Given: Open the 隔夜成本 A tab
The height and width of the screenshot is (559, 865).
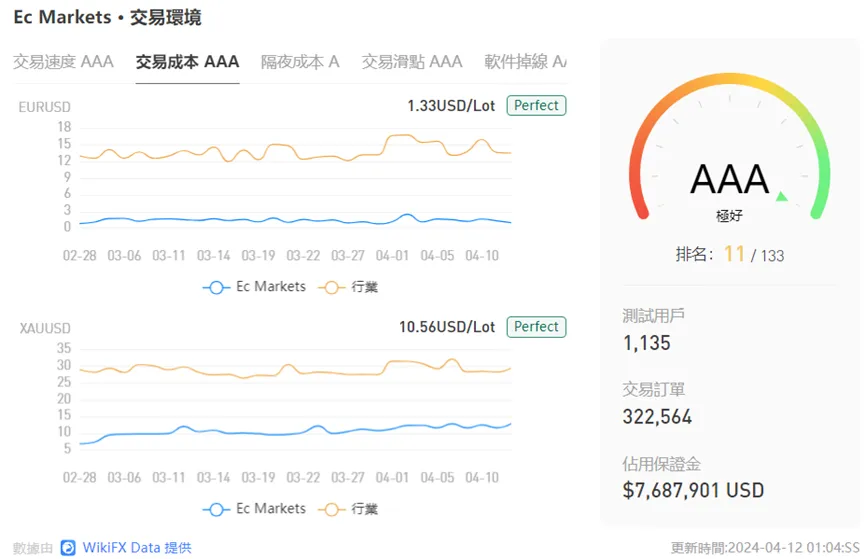Looking at the screenshot, I should point(300,61).
